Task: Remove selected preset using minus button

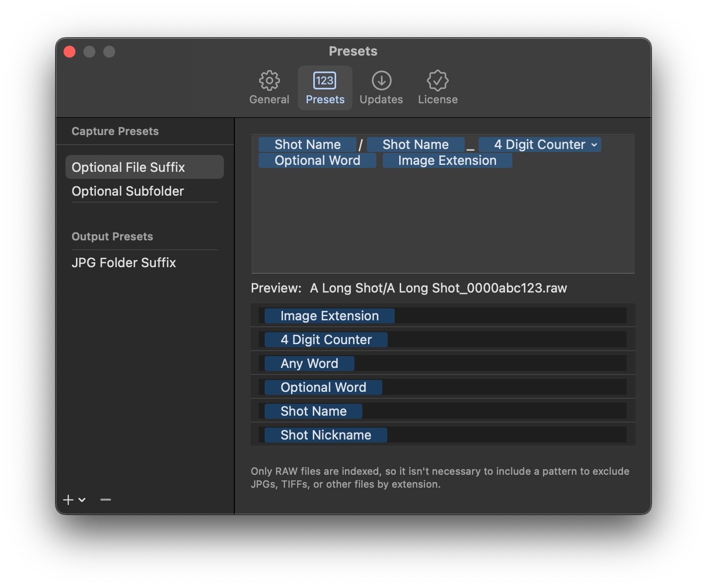Action: 105,500
